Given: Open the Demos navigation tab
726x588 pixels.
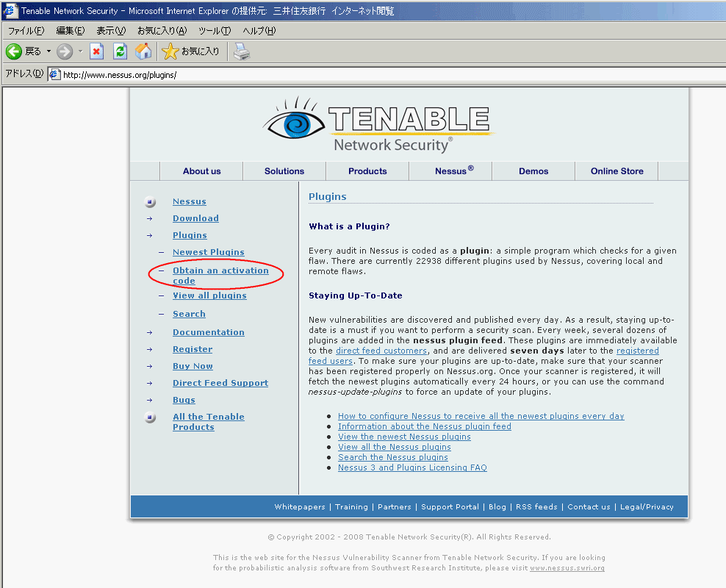Looking at the screenshot, I should (533, 171).
